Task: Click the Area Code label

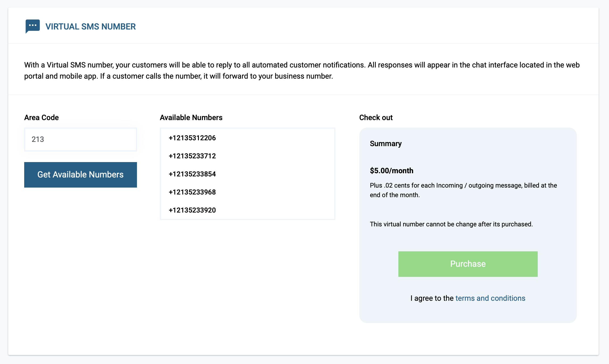Action: (x=41, y=117)
